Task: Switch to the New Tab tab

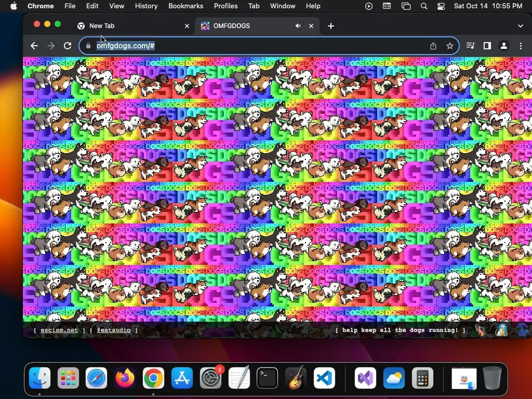Action: pos(133,26)
